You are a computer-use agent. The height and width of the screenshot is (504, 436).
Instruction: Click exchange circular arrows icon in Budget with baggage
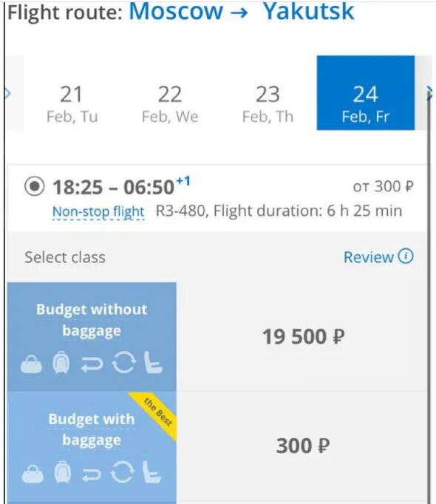[x=122, y=472]
